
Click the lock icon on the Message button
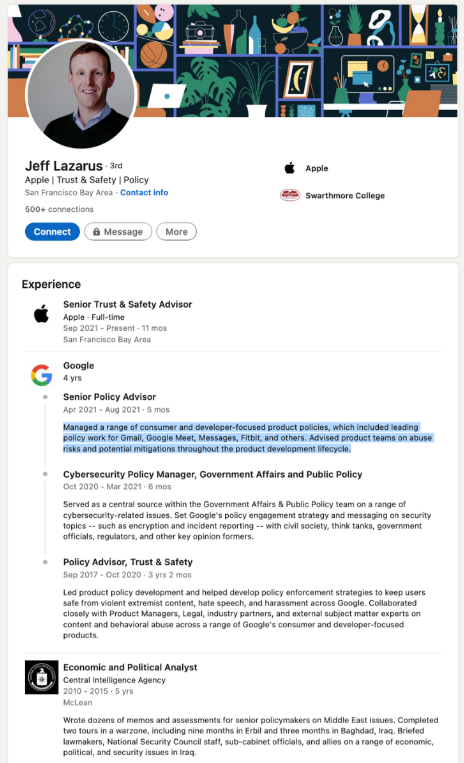[x=96, y=232]
